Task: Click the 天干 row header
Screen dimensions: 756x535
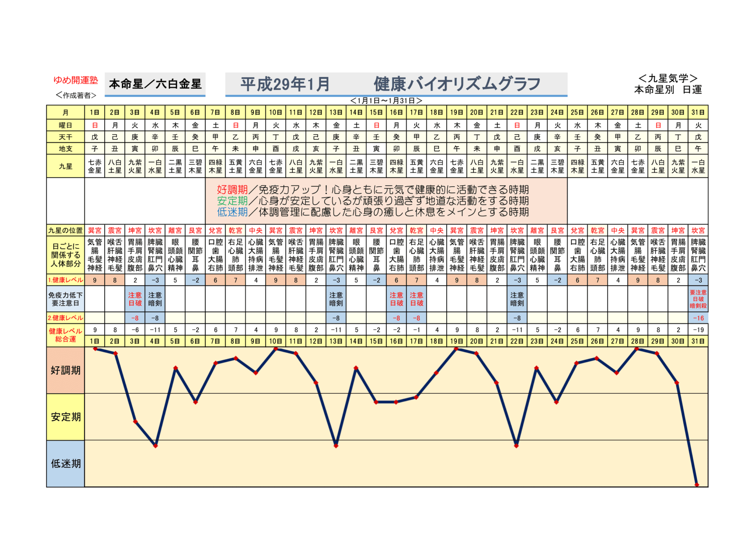Action: pos(66,137)
